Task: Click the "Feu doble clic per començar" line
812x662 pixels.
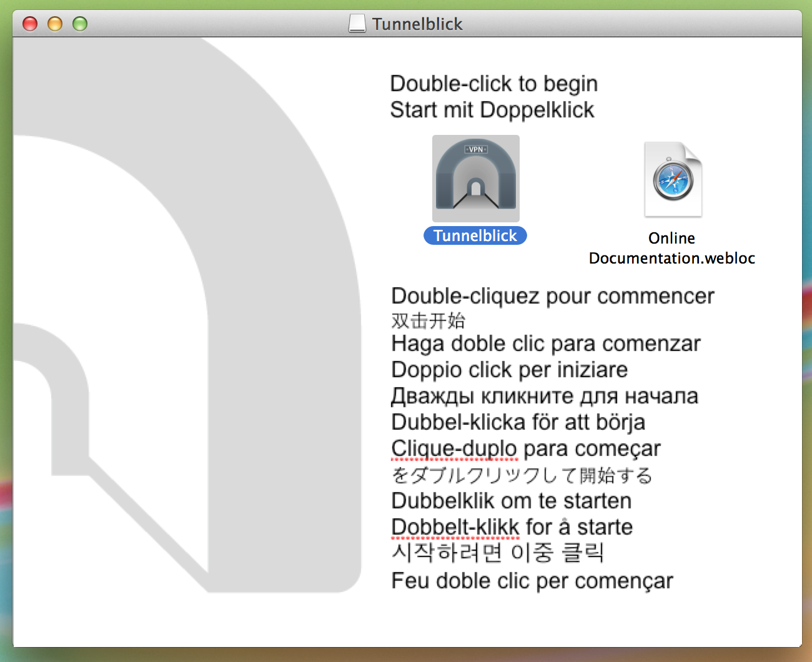Action: 532,581
